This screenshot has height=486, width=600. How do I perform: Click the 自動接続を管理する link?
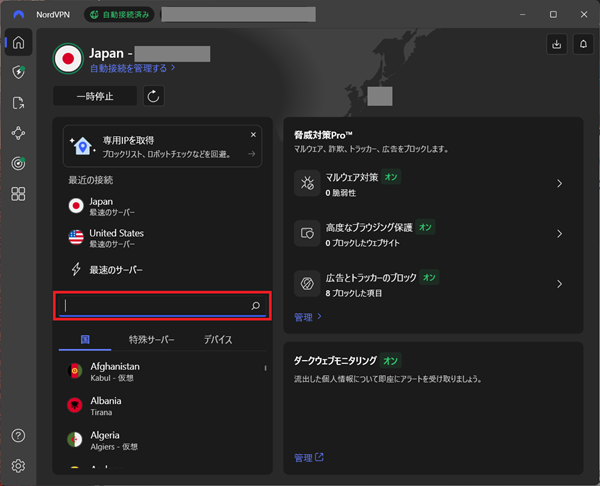click(133, 68)
